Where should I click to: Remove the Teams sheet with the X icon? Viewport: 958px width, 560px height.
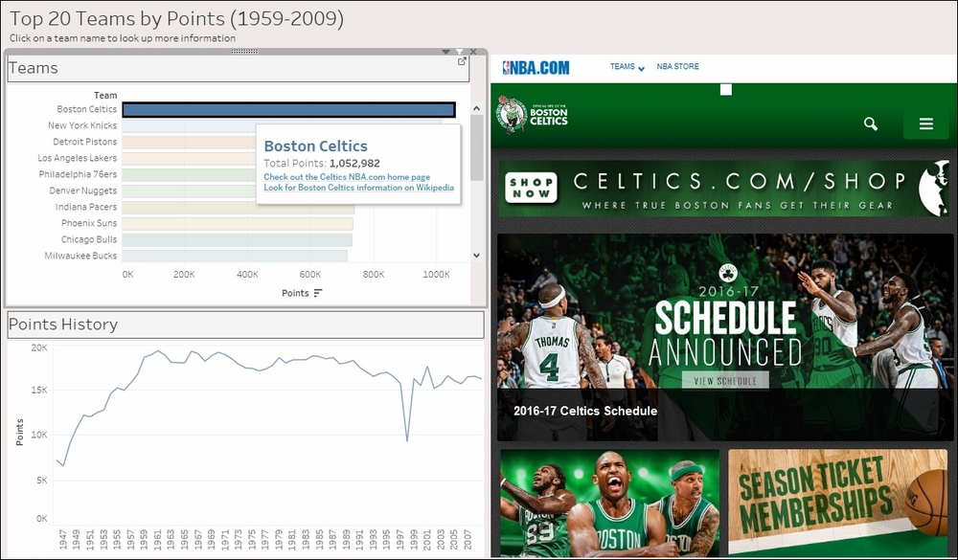[x=473, y=52]
